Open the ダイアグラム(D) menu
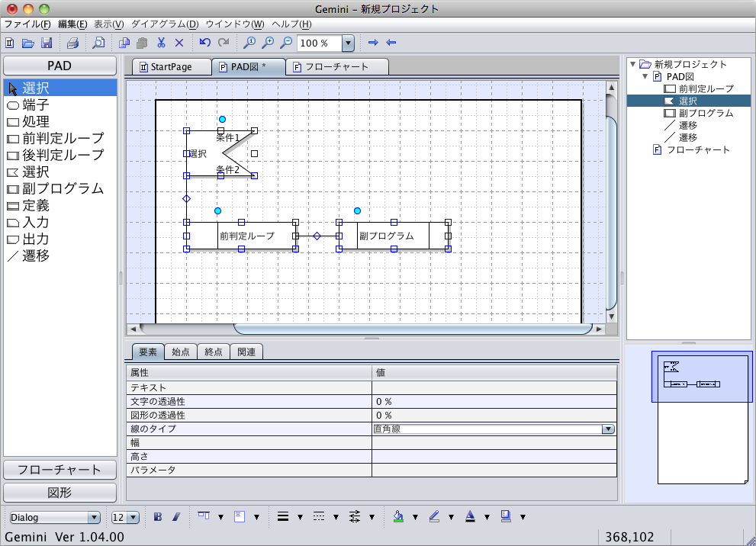756x546 pixels. 165,24
